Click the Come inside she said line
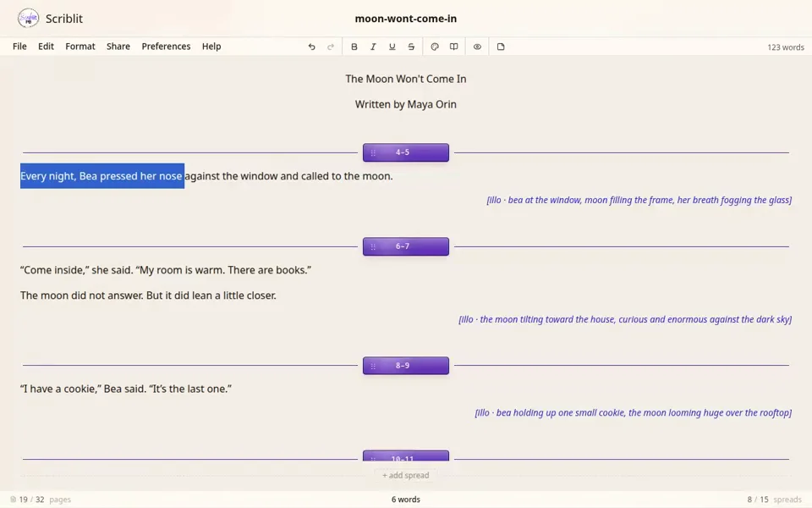This screenshot has height=508, width=812. (x=166, y=270)
